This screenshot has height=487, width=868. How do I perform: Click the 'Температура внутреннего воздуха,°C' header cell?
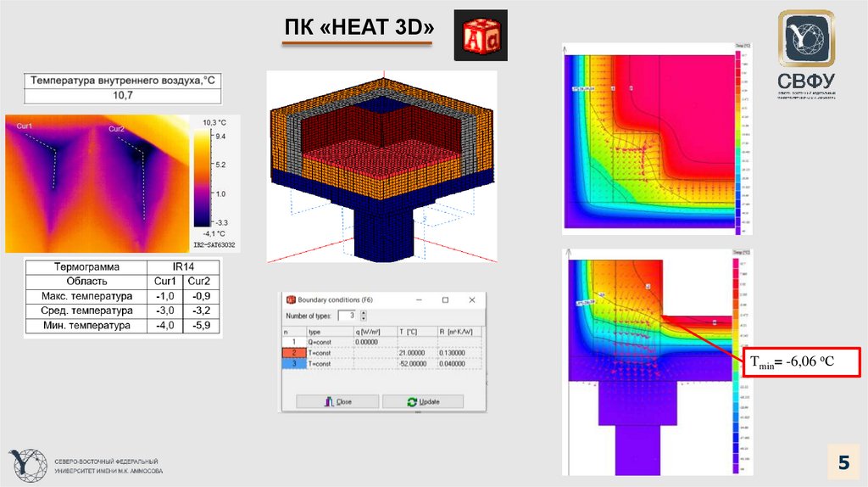122,81
